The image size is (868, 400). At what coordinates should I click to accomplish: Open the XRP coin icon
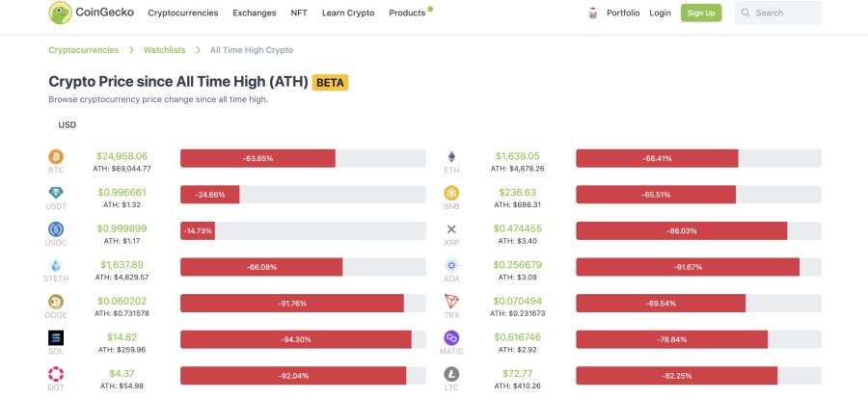[451, 229]
